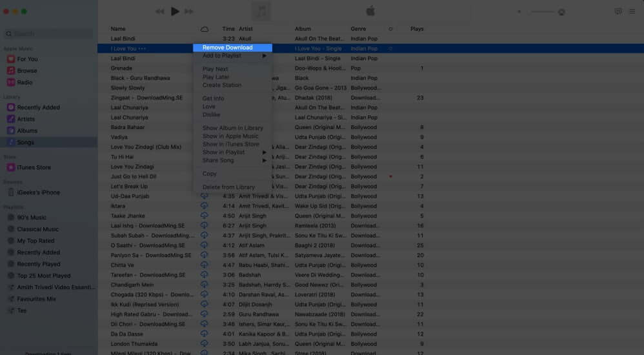The width and height of the screenshot is (644, 355).
Task: Choose Show Album in Library
Action: click(232, 128)
